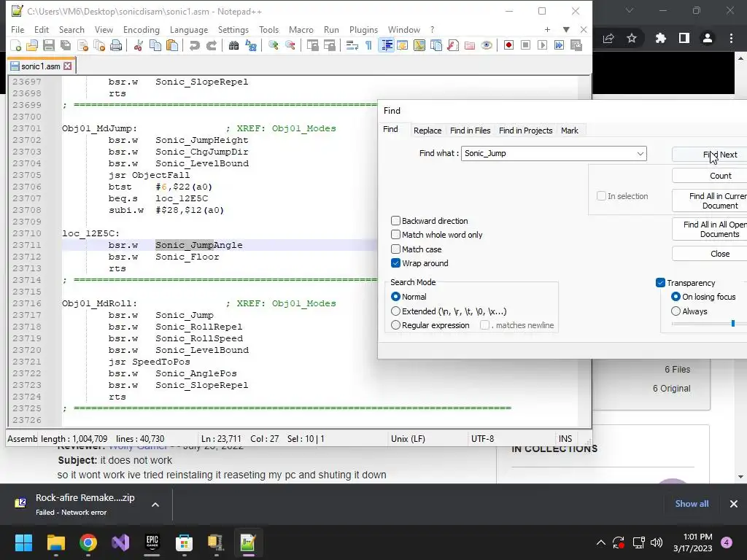This screenshot has width=747, height=560.
Task: Click the Playback macro toolbar icon
Action: click(x=542, y=46)
